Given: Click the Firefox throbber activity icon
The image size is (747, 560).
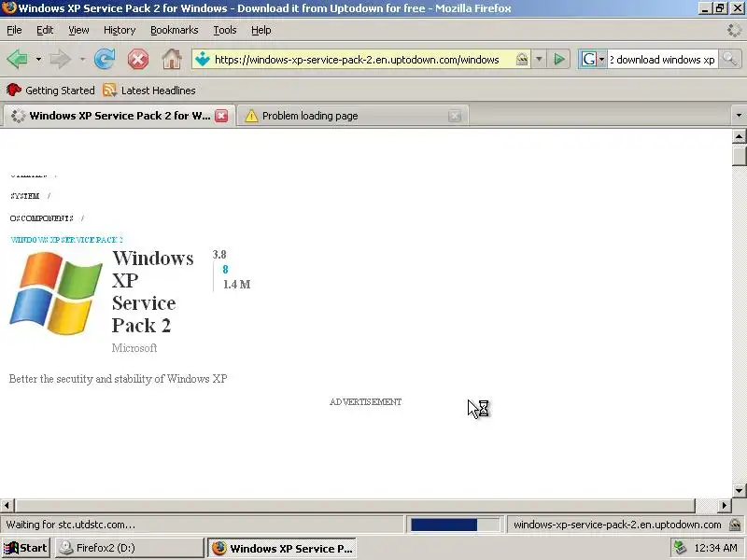Looking at the screenshot, I should point(734,30).
